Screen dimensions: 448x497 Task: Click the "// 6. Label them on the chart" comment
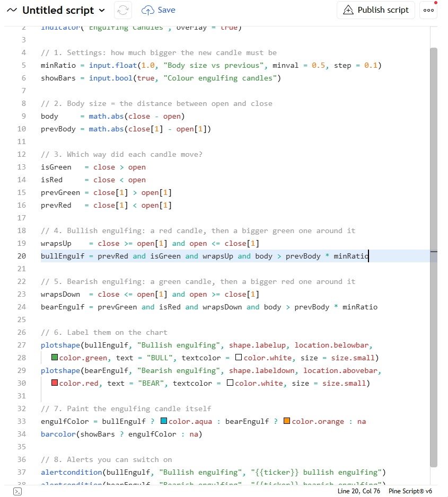[104, 332]
